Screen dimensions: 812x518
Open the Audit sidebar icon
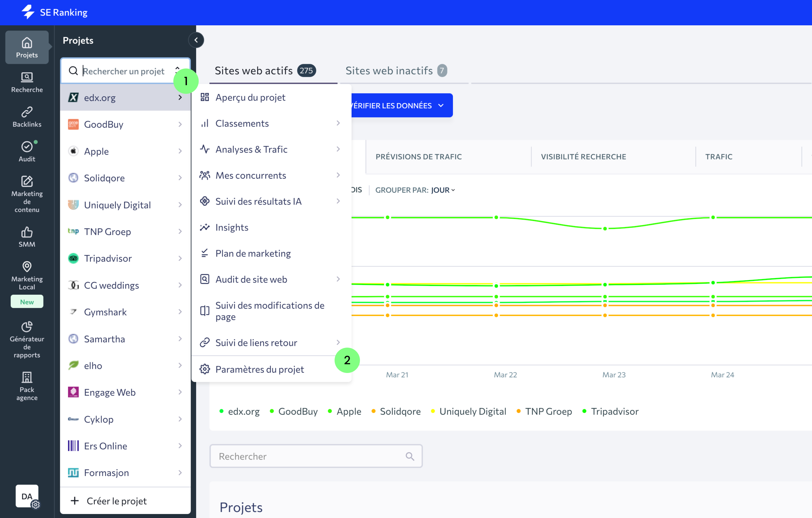click(x=27, y=146)
